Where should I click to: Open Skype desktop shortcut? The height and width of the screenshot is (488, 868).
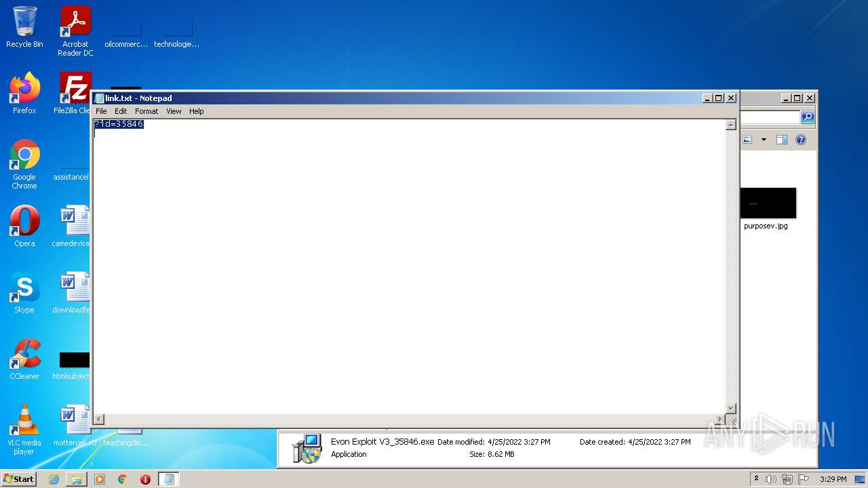click(24, 292)
